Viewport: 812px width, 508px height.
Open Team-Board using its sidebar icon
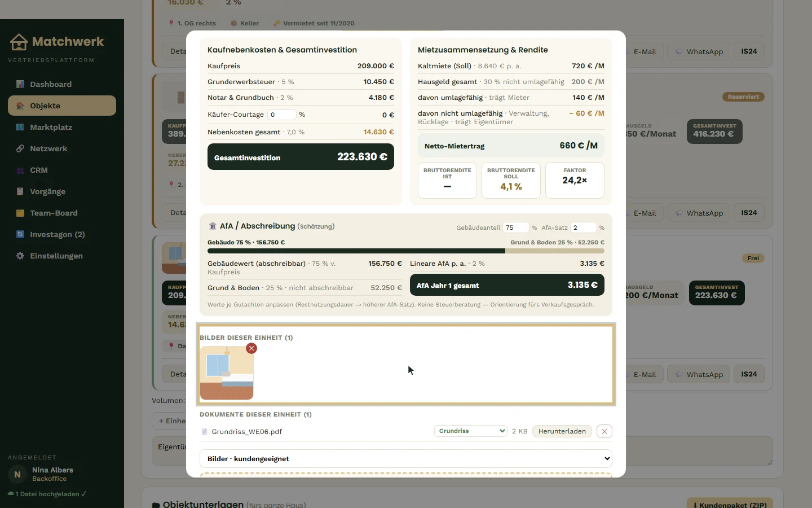20,213
